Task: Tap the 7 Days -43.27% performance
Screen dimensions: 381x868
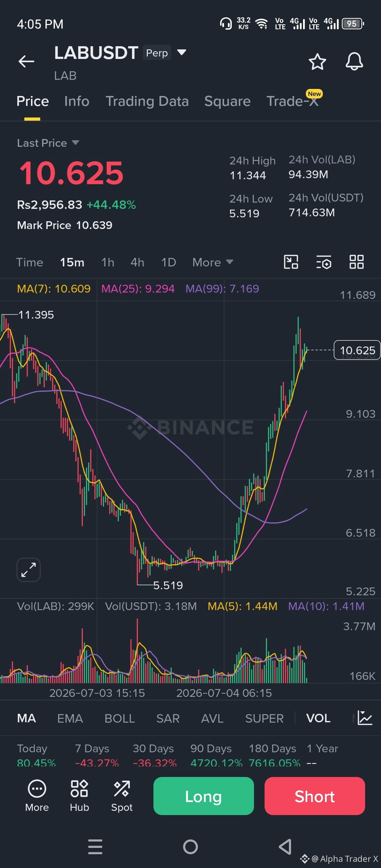Action: [x=97, y=755]
